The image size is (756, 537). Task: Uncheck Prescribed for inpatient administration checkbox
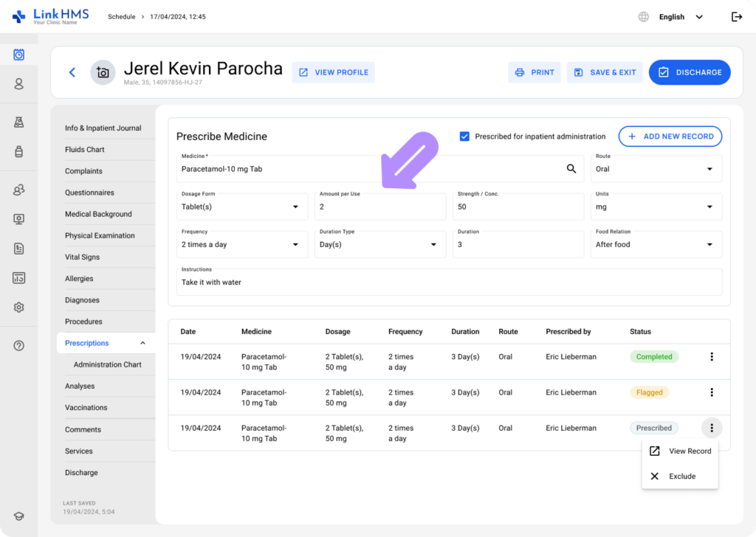click(x=464, y=136)
